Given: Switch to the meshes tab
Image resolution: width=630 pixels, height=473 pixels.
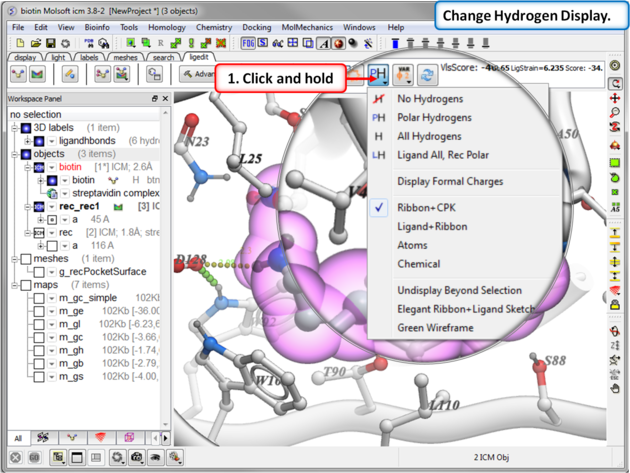Looking at the screenshot, I should [125, 58].
